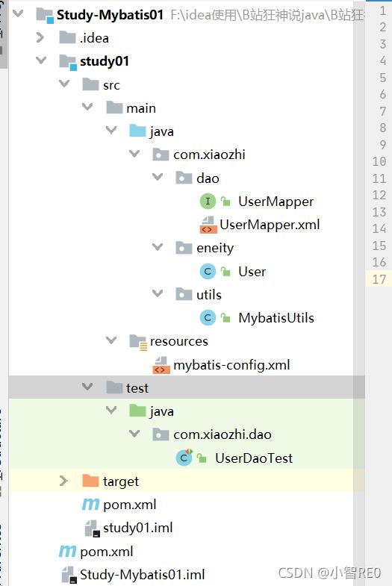
Task: Click the orange target folder icon
Action: (90, 481)
